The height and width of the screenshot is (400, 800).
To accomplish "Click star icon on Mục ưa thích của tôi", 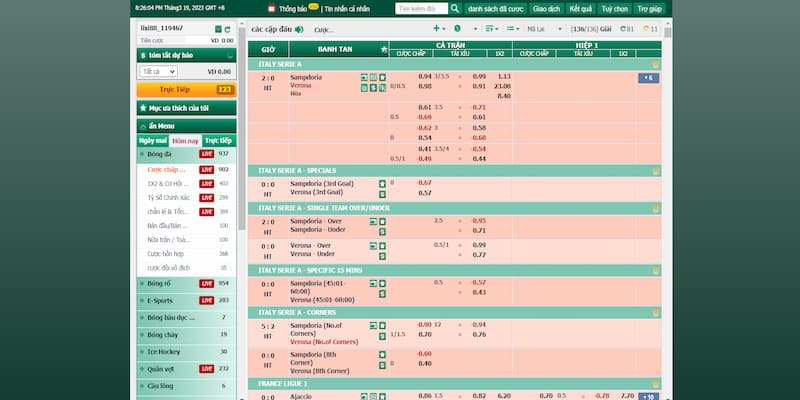I will (143, 108).
